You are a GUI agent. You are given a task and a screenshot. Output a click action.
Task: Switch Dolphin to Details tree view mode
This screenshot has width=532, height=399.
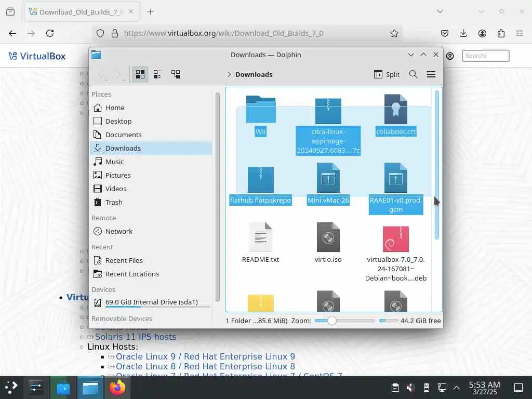(x=176, y=74)
